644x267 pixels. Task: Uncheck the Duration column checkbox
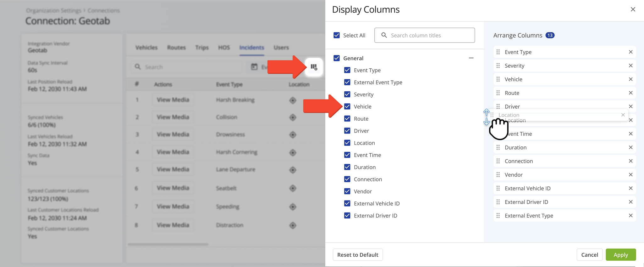[347, 167]
